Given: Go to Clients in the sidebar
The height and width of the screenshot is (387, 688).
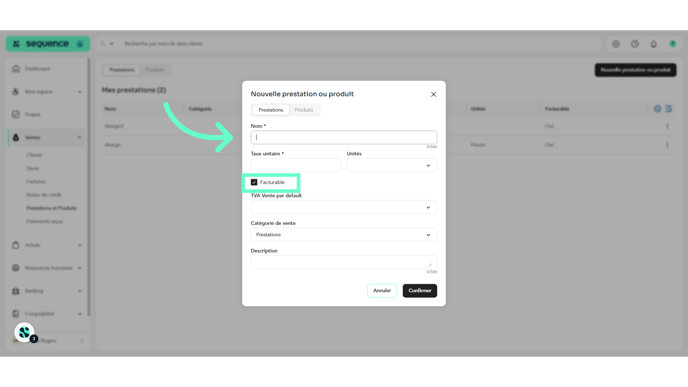Looking at the screenshot, I should tap(34, 155).
